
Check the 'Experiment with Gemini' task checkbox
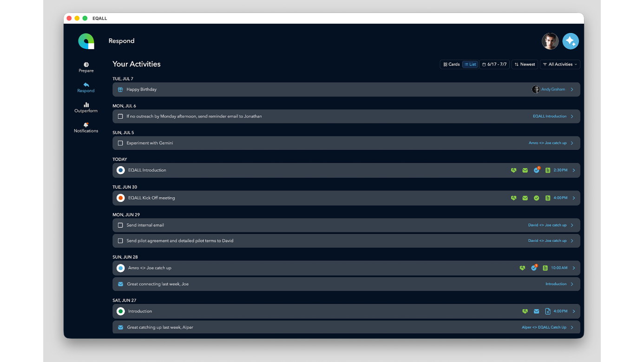coord(120,143)
